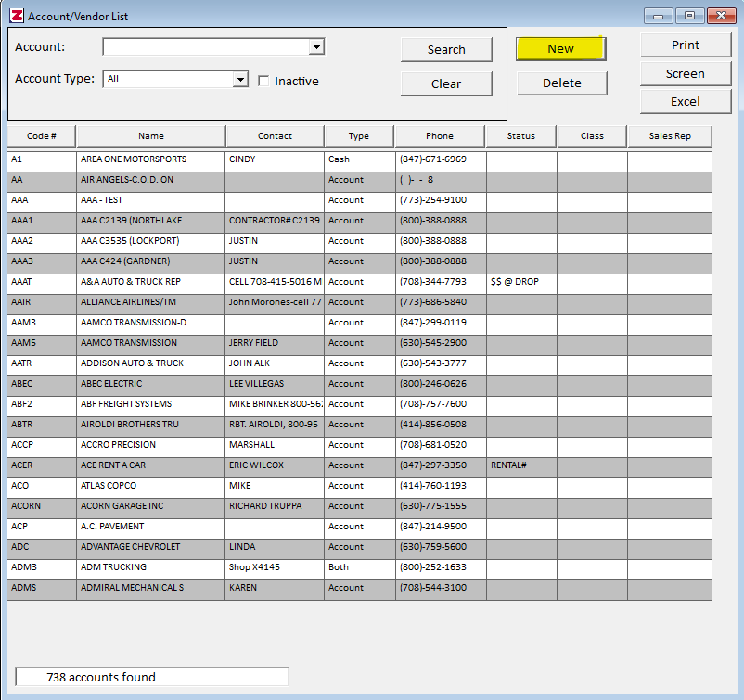Open the Account combo box dropdown arrow
744x700 pixels.
click(x=316, y=47)
